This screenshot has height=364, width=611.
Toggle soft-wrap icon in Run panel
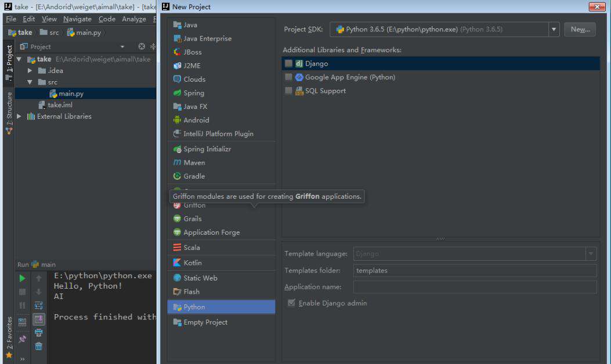pos(38,305)
